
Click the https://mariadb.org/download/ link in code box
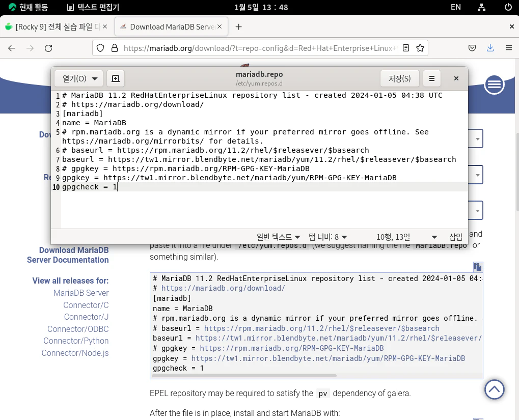(x=223, y=288)
